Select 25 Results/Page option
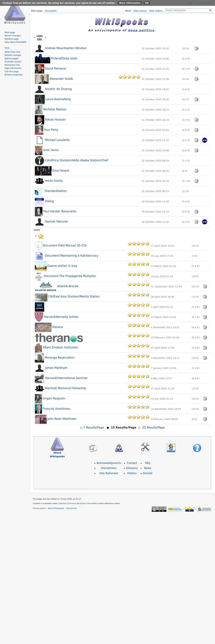Viewport: 215px width, 644px height. point(153,427)
